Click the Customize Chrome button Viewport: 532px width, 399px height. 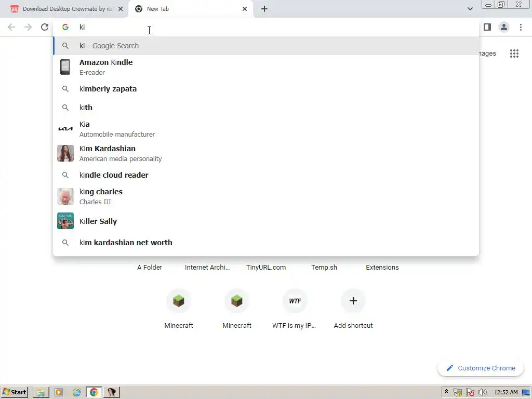click(481, 368)
